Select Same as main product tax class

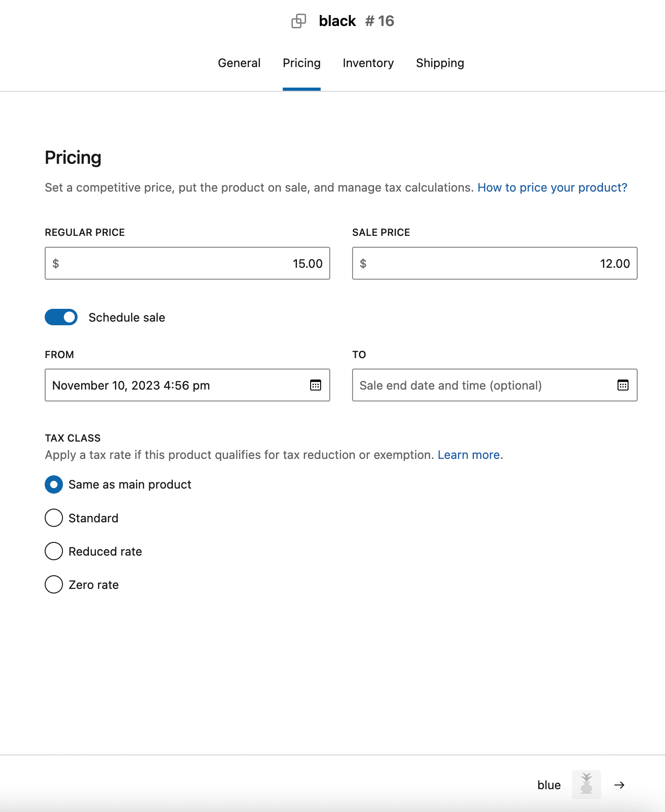point(53,484)
